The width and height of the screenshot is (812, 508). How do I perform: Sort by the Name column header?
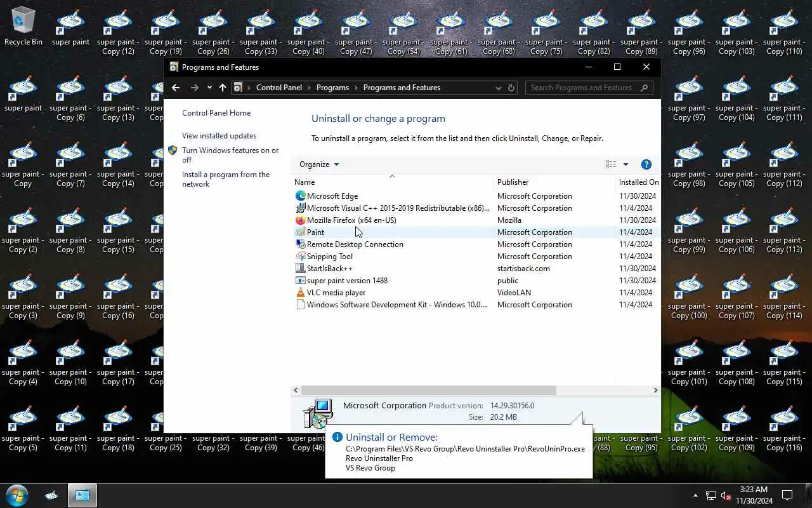[x=392, y=182]
